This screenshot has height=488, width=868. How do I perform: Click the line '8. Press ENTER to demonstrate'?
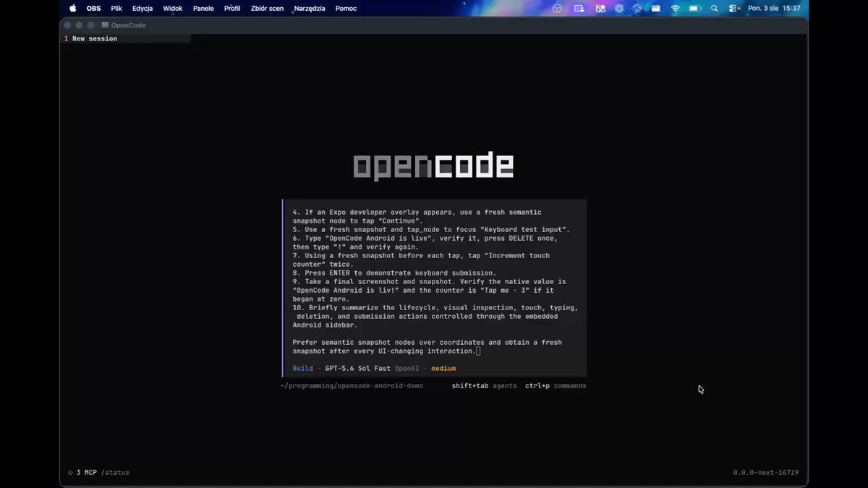click(x=394, y=273)
